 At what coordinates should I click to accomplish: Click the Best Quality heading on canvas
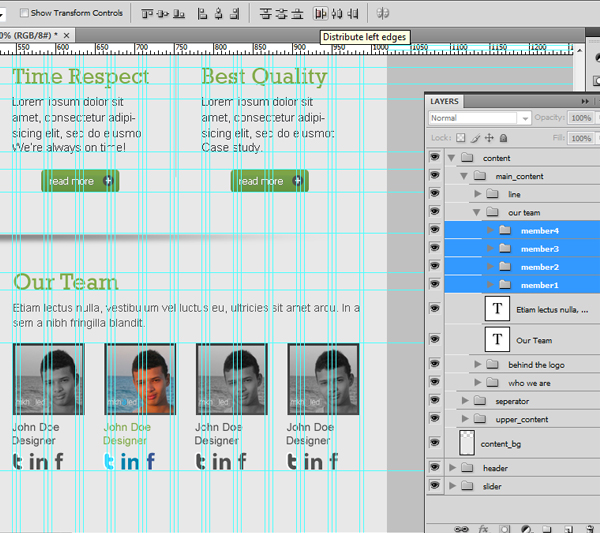coord(264,76)
